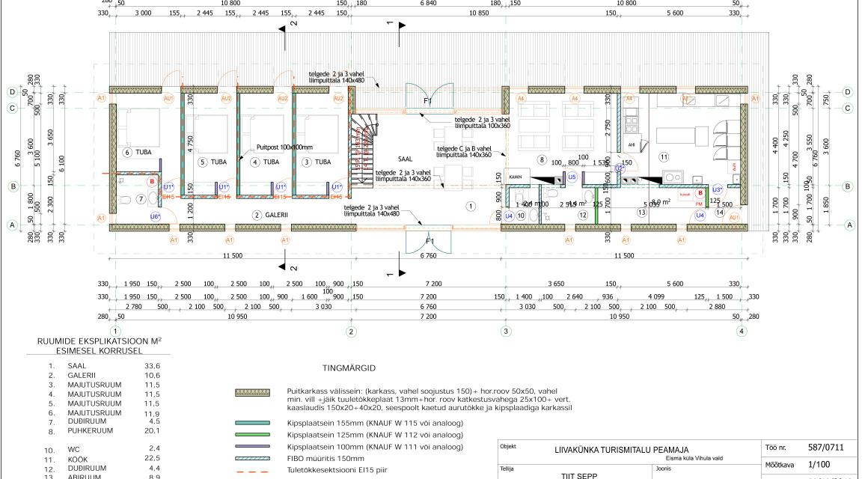Click the blue U5 door marker
The width and height of the screenshot is (868, 479).
point(572,177)
